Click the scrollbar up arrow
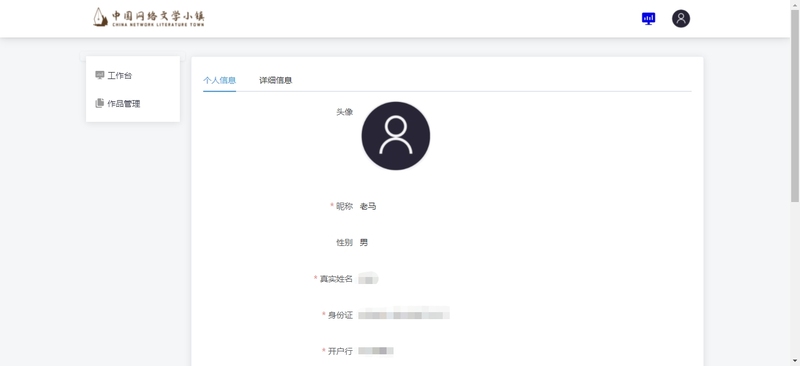Screen dimensions: 800x366 795,4
